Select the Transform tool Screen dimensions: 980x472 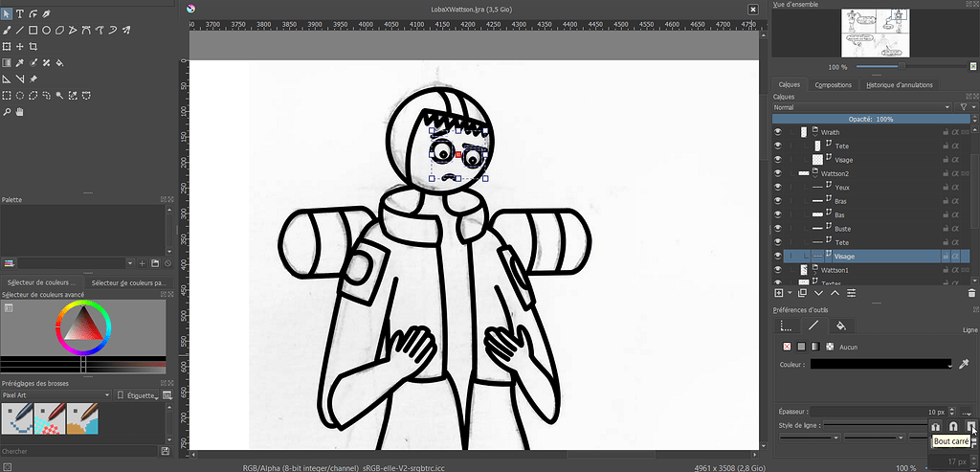(x=7, y=46)
